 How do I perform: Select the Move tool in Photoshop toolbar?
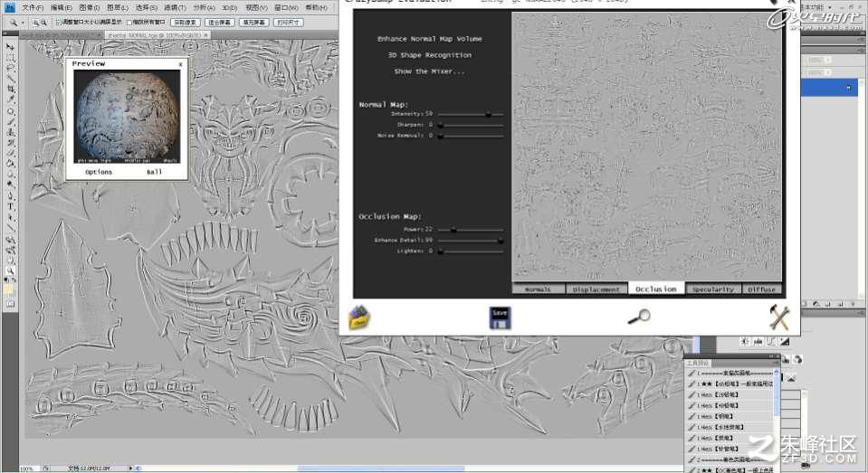10,48
